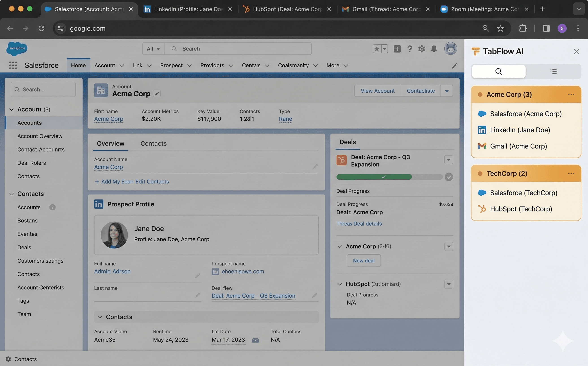The height and width of the screenshot is (366, 588).
Task: Edit the Deal flew field pencil
Action: pyautogui.click(x=314, y=295)
